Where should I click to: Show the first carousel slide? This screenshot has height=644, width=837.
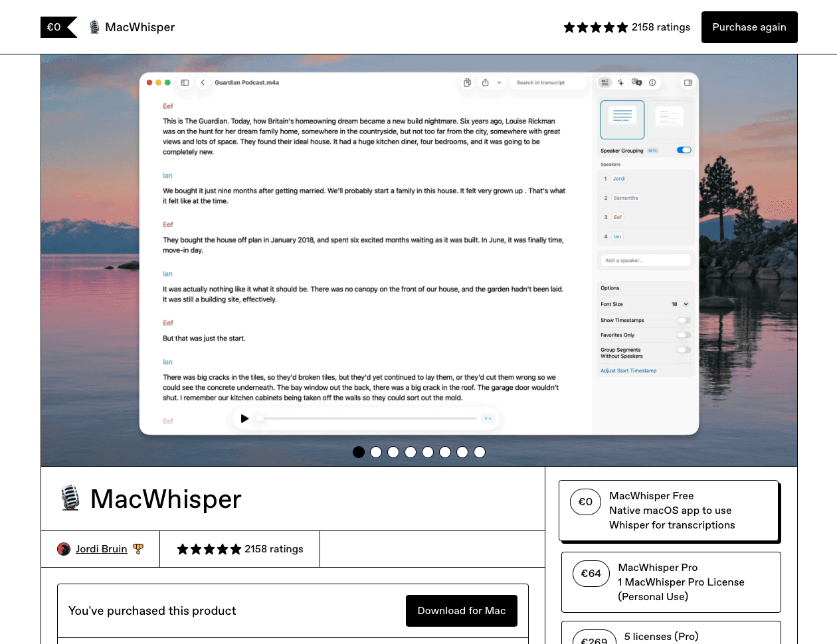point(359,452)
